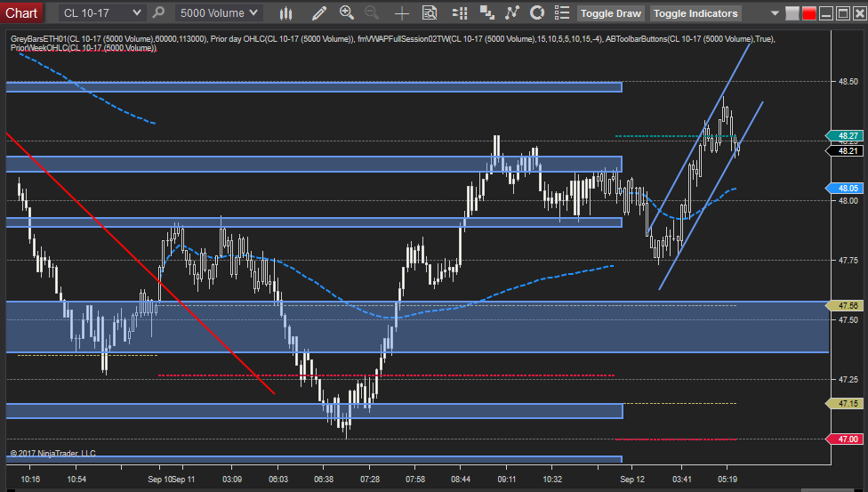Viewport: 868px width, 492px height.
Task: Click the data series squares icon
Action: tap(487, 12)
